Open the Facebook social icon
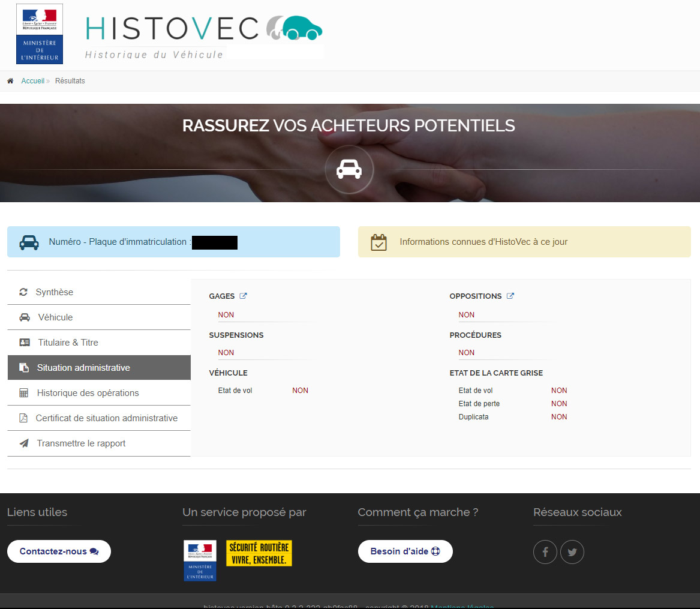 pyautogui.click(x=545, y=552)
